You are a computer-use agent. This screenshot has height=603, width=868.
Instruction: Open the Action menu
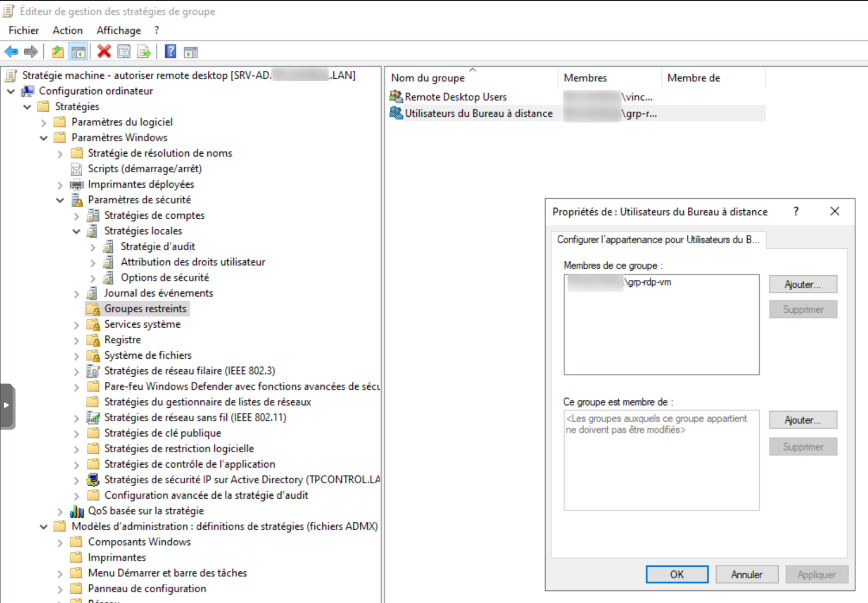67,31
